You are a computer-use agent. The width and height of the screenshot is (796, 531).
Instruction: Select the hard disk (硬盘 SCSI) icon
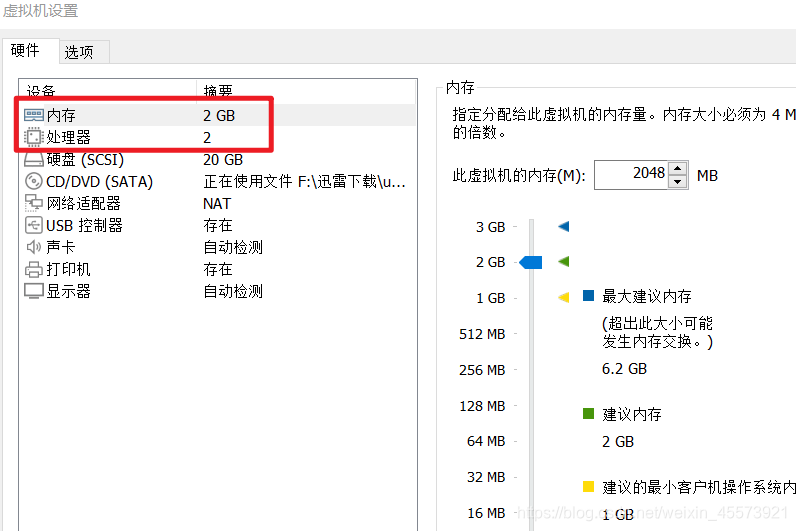[34, 160]
